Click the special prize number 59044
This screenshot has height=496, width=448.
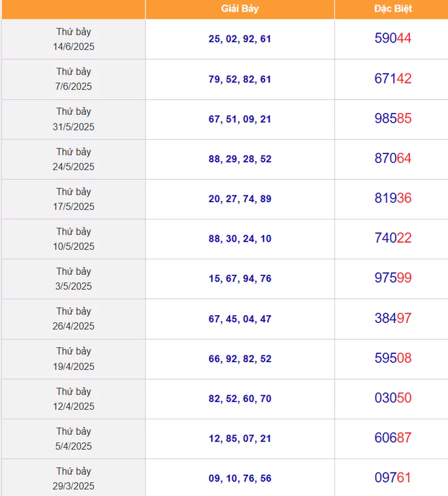393,38
